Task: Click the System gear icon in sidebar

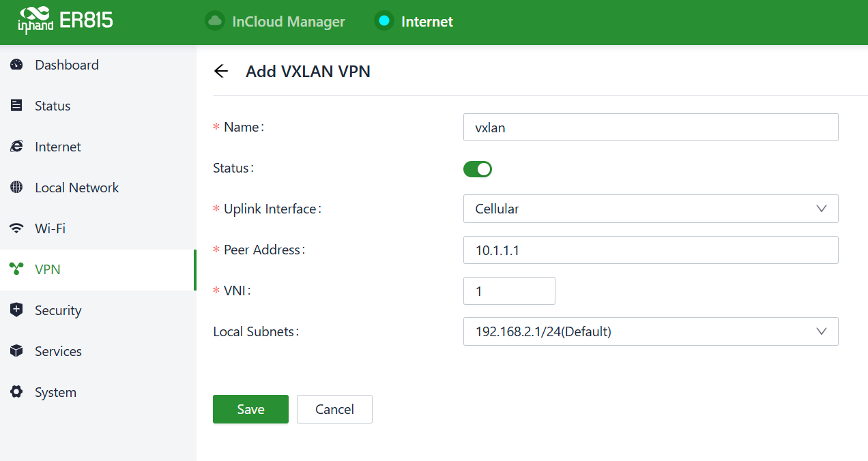Action: point(17,392)
